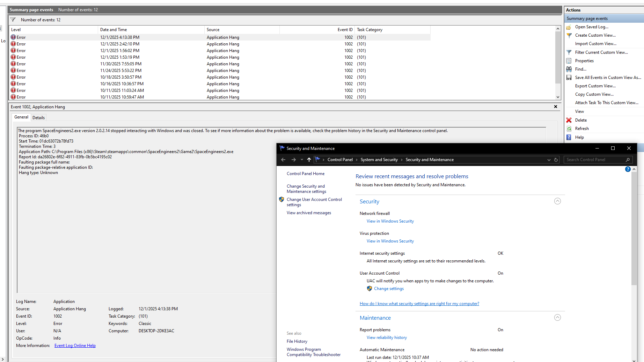644x362 pixels.
Task: Click the Delete red X icon
Action: 569,120
